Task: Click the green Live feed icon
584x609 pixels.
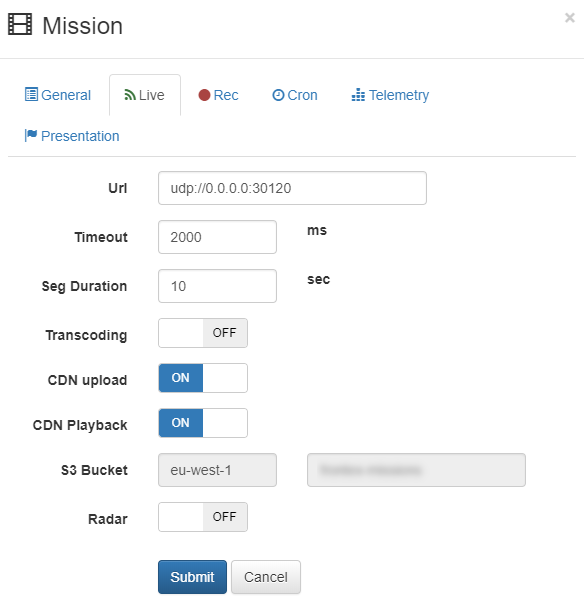Action: pos(130,95)
